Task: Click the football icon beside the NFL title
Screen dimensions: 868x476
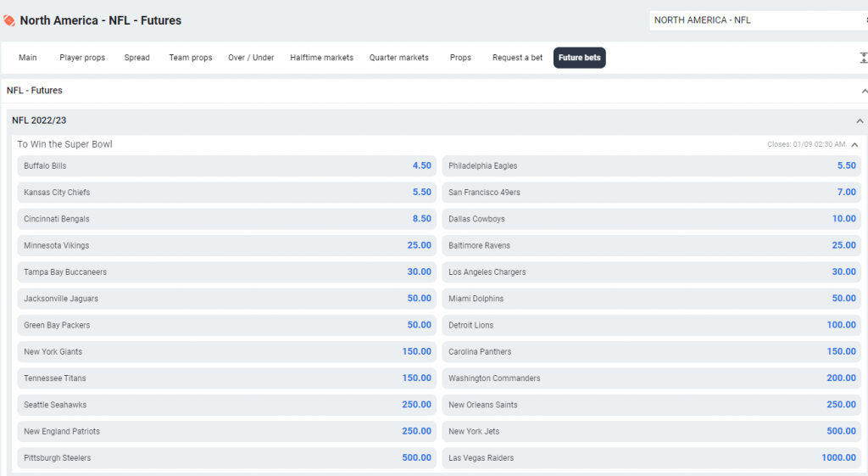Action: (x=8, y=20)
